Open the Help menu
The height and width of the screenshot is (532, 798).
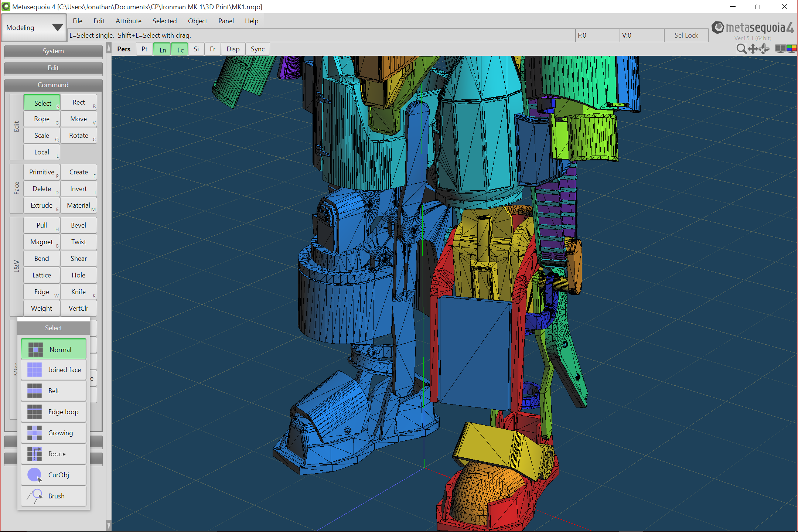[x=252, y=21]
